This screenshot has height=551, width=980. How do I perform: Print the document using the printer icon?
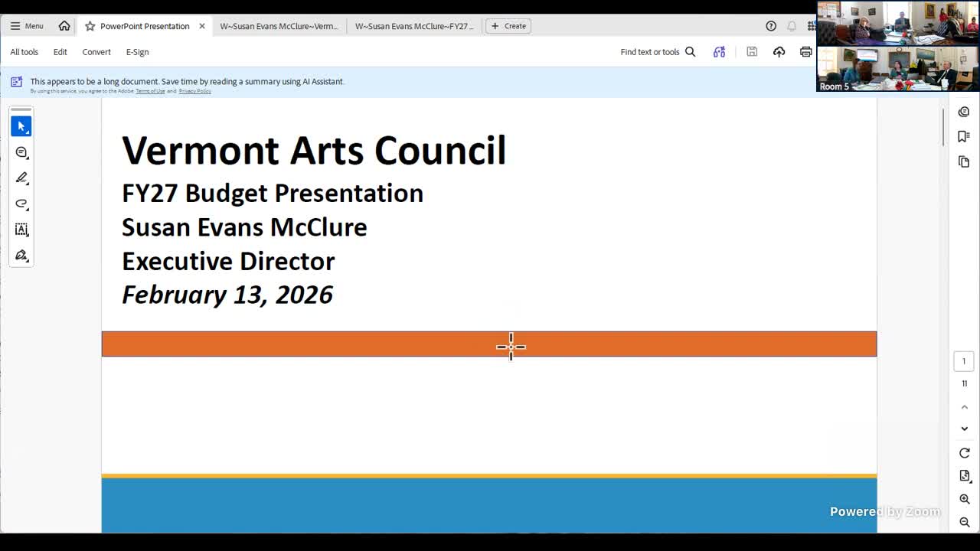805,52
